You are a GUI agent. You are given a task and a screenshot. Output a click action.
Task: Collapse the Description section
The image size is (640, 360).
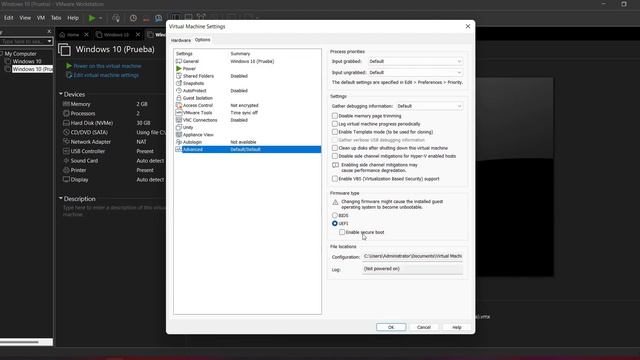[61, 198]
